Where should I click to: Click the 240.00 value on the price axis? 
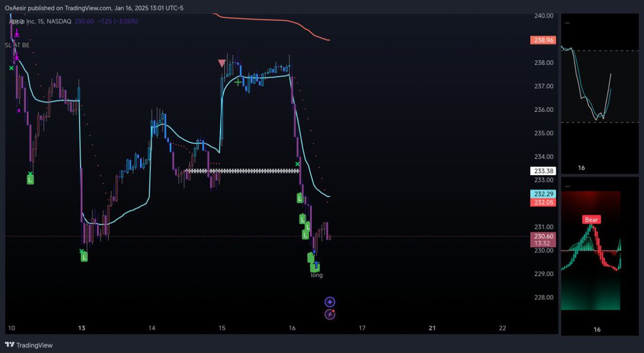point(544,16)
